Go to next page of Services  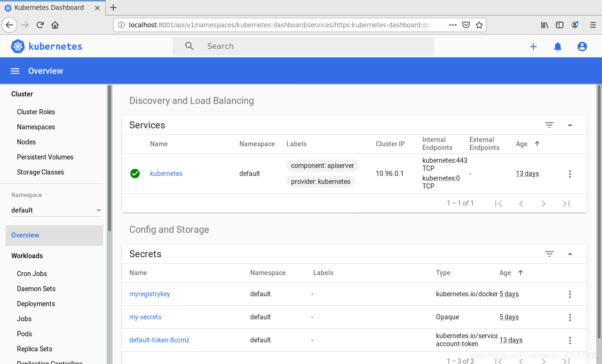[x=544, y=204]
